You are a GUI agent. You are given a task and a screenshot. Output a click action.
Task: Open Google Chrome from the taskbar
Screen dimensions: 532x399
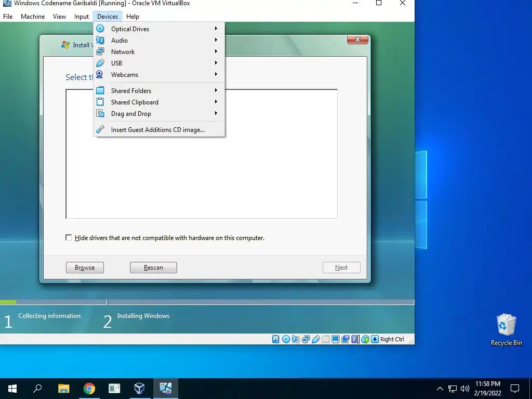(x=89, y=389)
